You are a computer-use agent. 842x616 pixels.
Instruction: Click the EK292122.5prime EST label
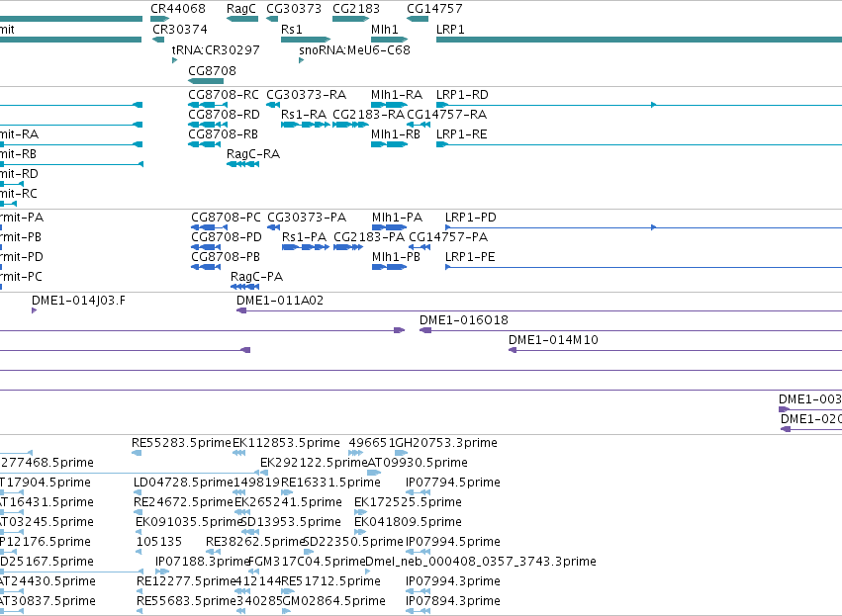click(x=314, y=463)
